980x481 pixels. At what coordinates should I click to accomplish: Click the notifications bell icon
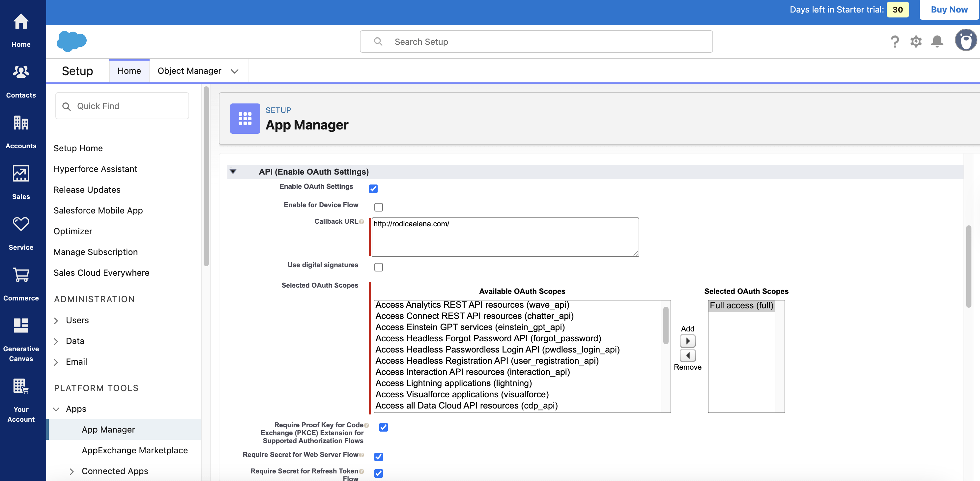[x=937, y=42]
